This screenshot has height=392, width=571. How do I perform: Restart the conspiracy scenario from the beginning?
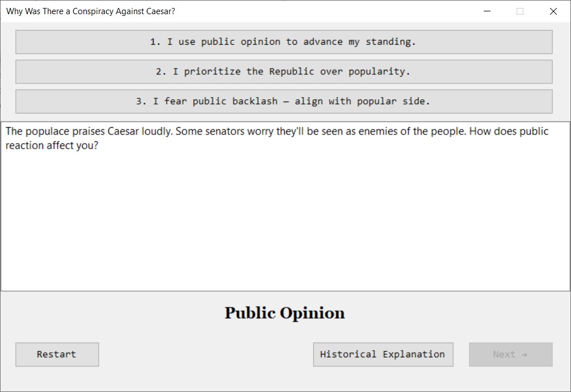pos(57,355)
